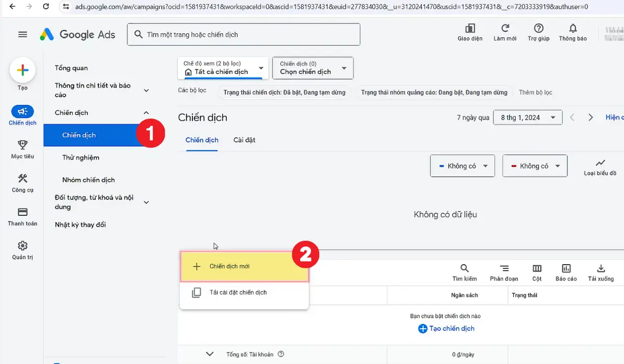
Task: Expand Tổng số: Tài khoản row
Action: (210, 354)
